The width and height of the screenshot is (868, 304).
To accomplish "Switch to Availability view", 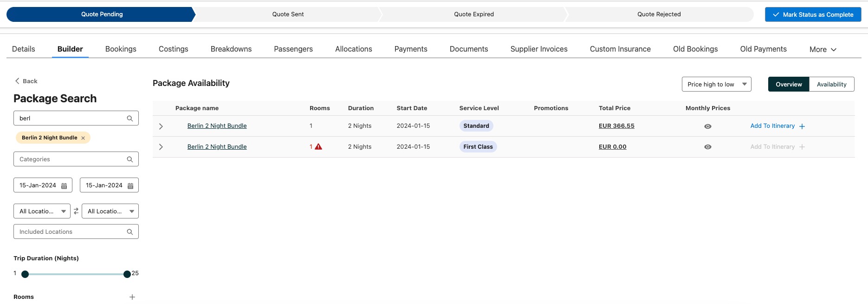I will [831, 84].
